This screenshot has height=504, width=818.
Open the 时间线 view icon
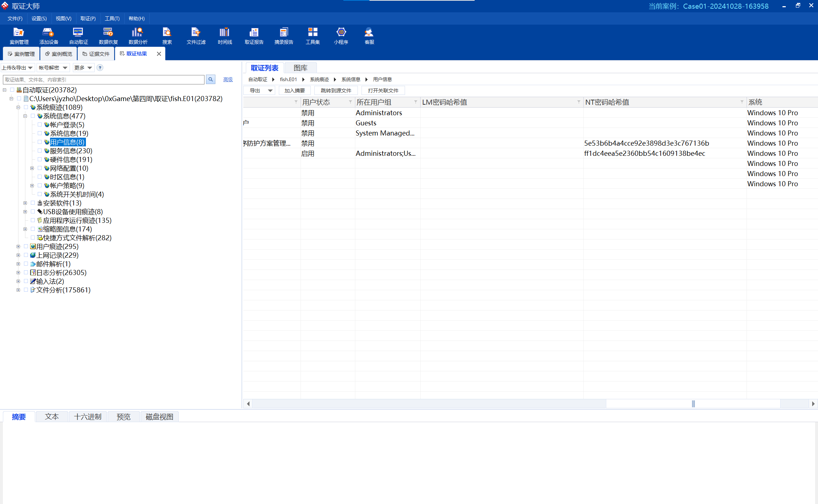225,36
